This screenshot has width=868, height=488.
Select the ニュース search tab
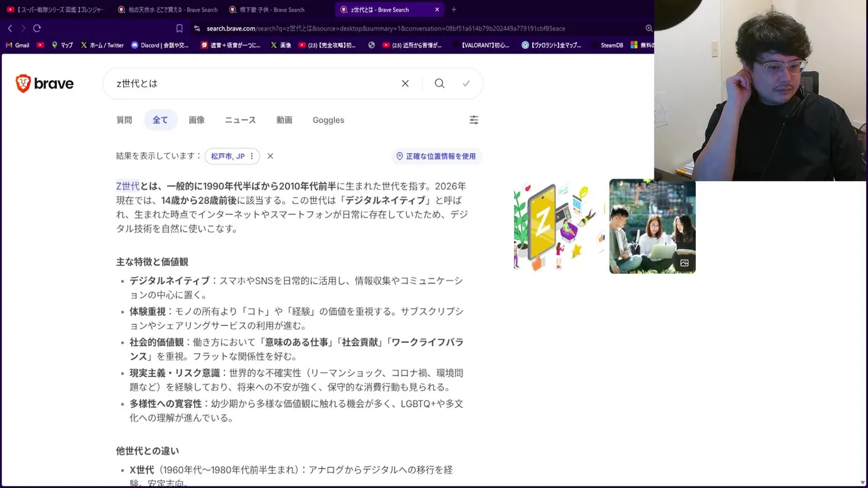(240, 120)
